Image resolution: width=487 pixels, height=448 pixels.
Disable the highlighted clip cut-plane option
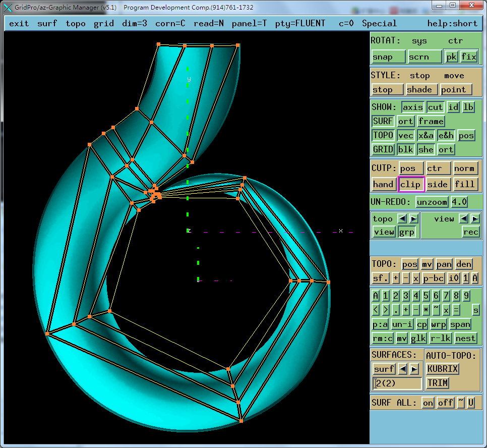point(411,184)
